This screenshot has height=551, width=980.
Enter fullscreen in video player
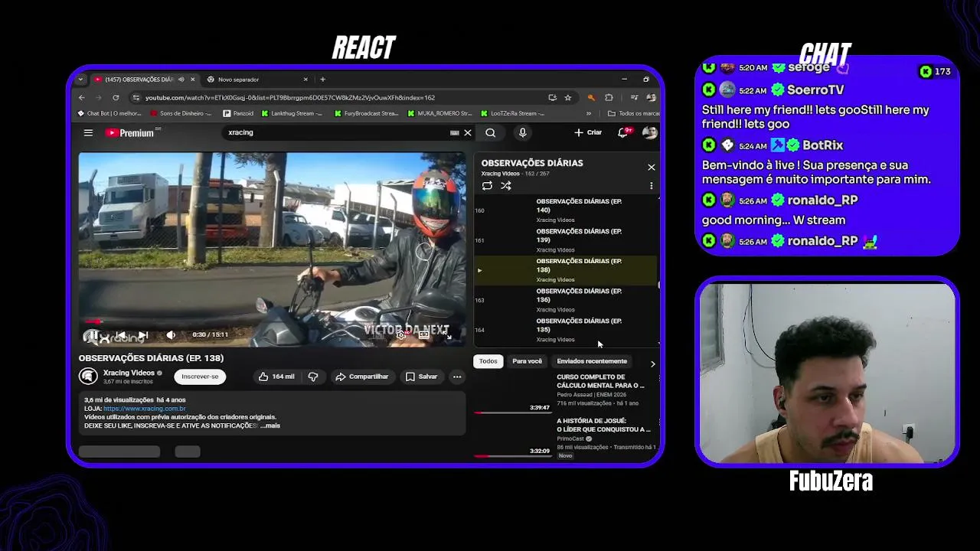click(x=448, y=334)
